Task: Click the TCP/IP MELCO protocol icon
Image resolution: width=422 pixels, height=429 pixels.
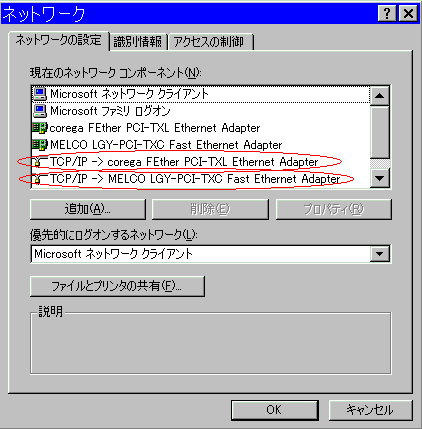Action: click(x=39, y=179)
